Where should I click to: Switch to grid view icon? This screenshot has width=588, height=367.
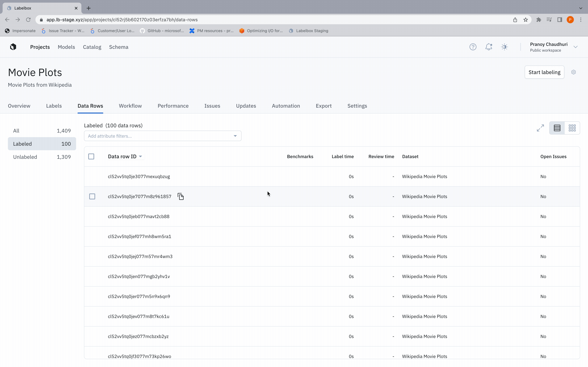[x=572, y=128]
